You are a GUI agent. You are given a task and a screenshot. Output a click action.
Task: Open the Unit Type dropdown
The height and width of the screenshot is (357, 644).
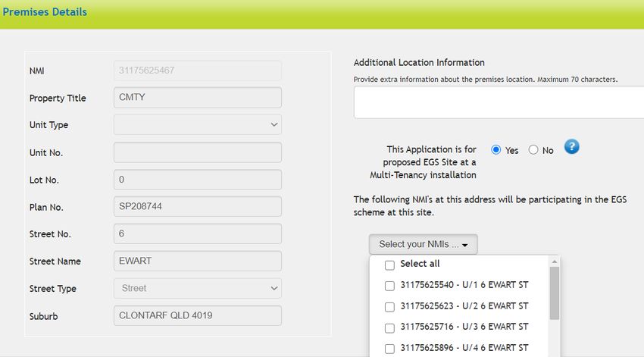point(198,124)
